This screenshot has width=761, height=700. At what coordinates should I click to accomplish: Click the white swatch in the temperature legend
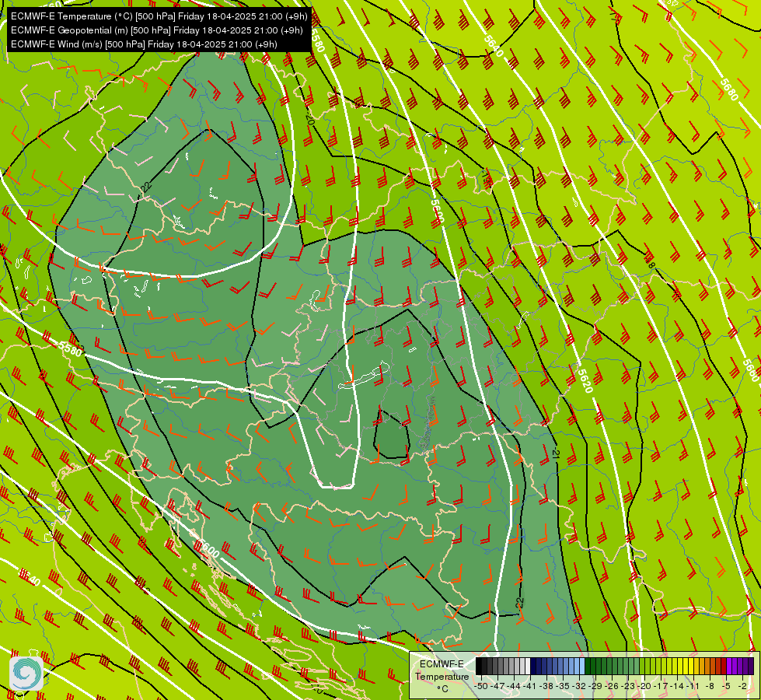click(x=528, y=666)
